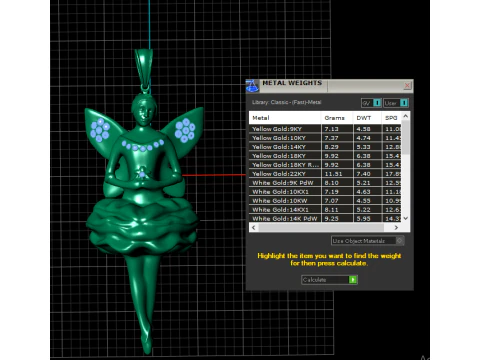Click grams value 7.13
480x360 pixels.
331,129
